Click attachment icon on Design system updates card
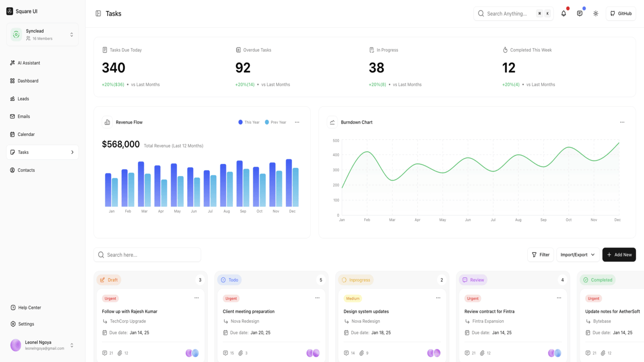The width and height of the screenshot is (644, 362). pyautogui.click(x=361, y=353)
